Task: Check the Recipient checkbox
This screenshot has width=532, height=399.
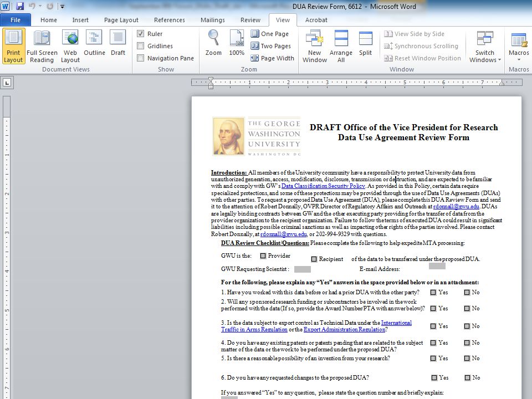Action: coord(314,259)
